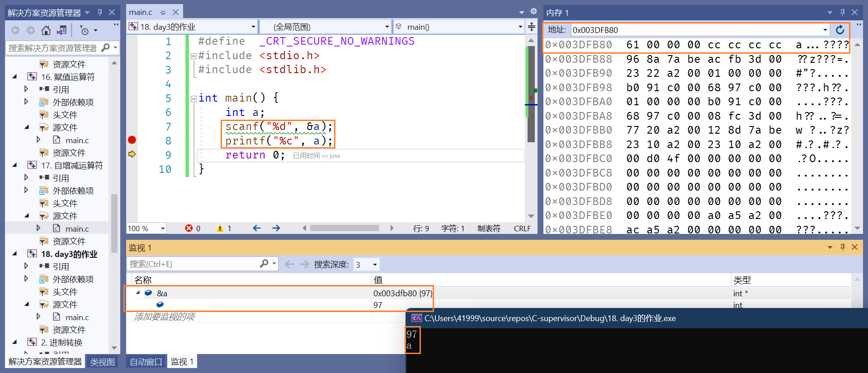
Task: Click the next result arrow in Watch 1
Action: (x=305, y=264)
